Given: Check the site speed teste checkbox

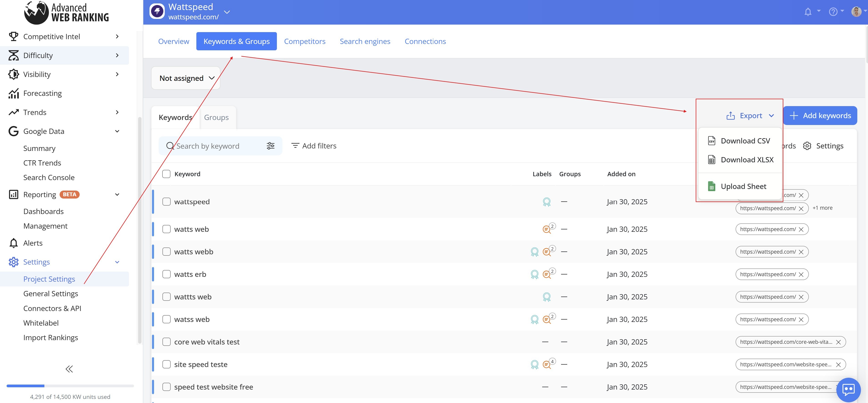Looking at the screenshot, I should pos(167,365).
